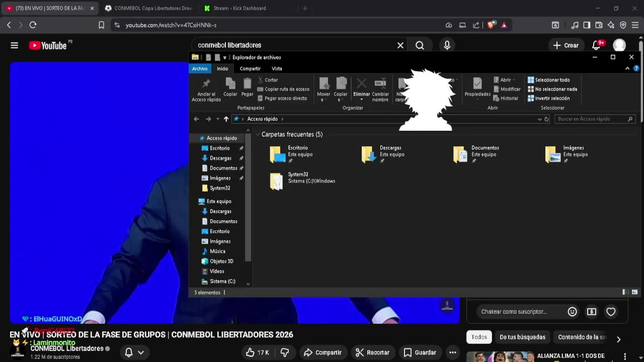Click the Buscar en Acceso rápido box

(595, 119)
